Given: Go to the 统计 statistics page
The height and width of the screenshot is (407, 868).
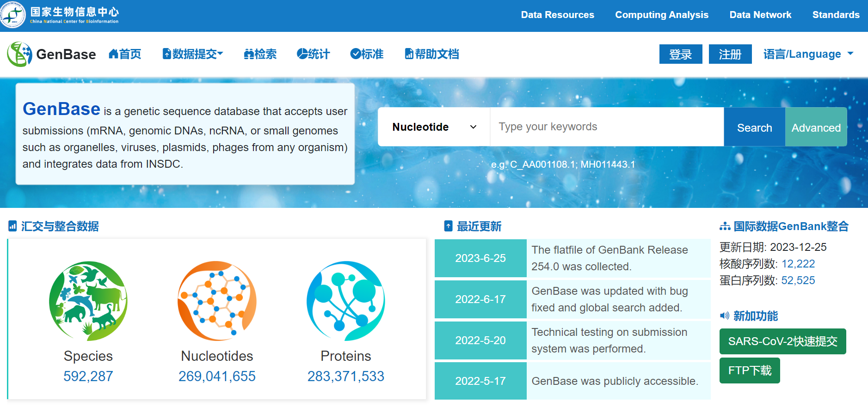Looking at the screenshot, I should [x=313, y=54].
